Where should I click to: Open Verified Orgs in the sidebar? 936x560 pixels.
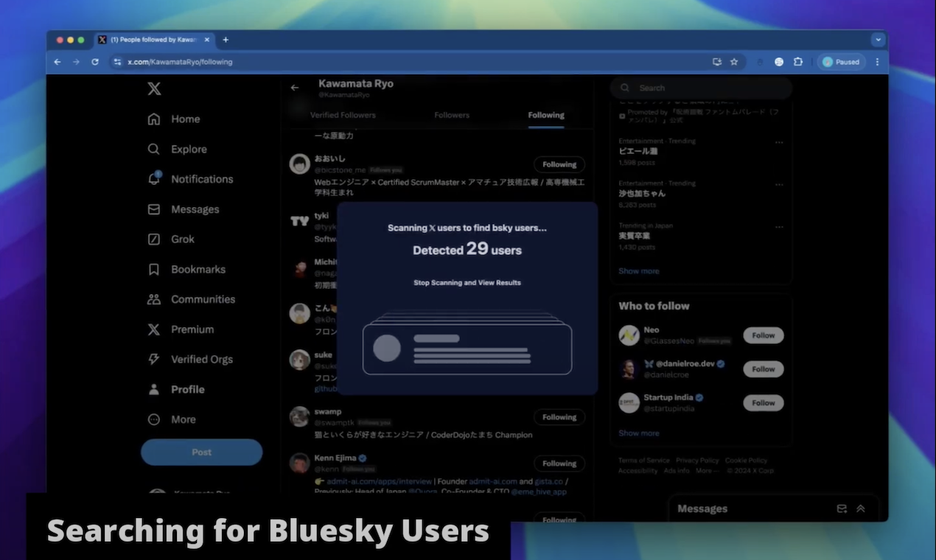point(190,360)
